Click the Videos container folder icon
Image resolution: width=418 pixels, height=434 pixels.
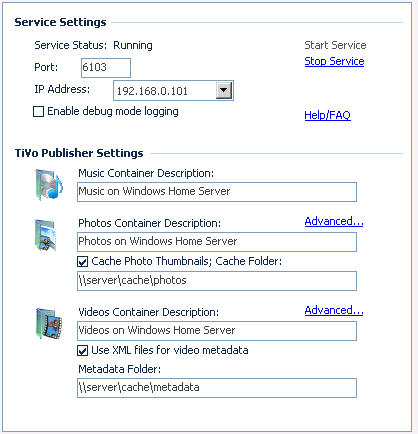point(49,323)
